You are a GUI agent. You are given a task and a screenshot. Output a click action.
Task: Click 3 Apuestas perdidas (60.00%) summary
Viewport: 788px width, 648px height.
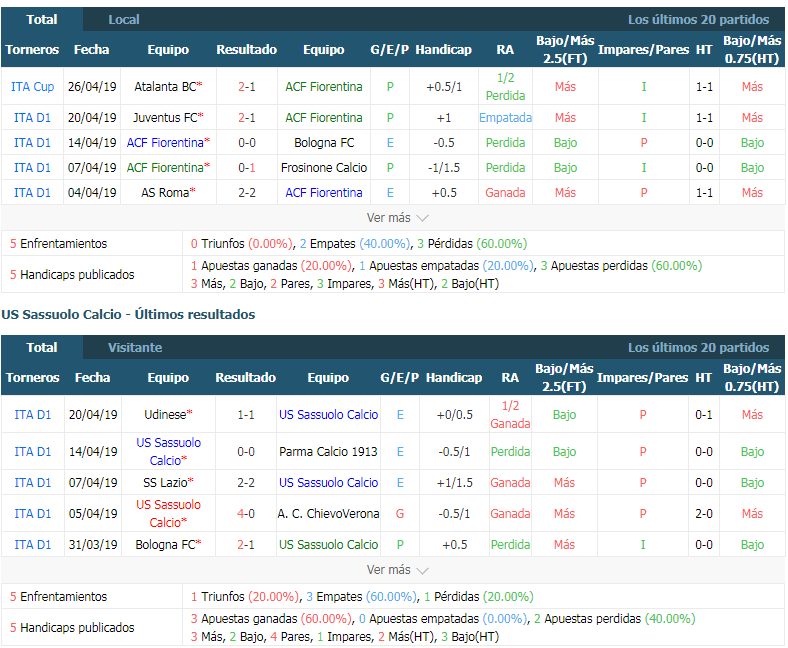(x=621, y=265)
